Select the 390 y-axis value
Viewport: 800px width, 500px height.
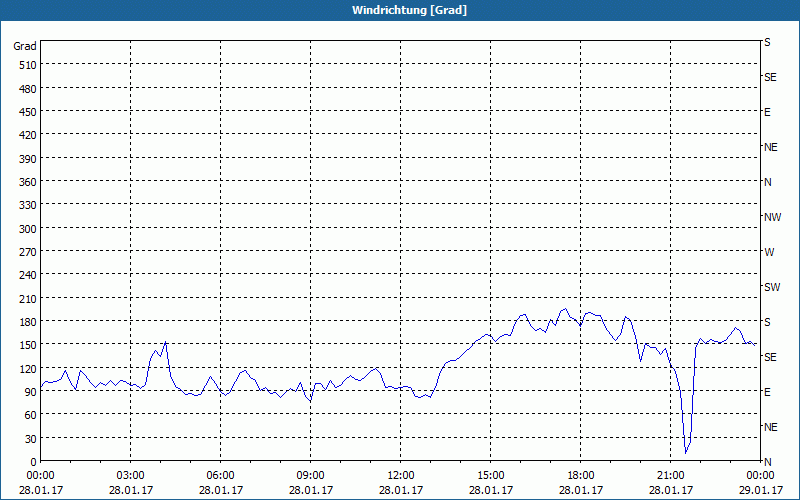(x=28, y=159)
